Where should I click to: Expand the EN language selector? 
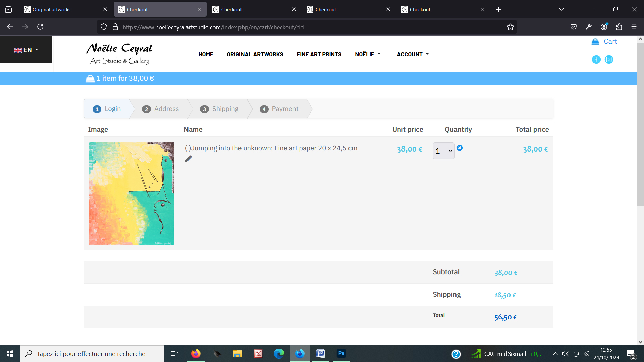click(x=26, y=50)
